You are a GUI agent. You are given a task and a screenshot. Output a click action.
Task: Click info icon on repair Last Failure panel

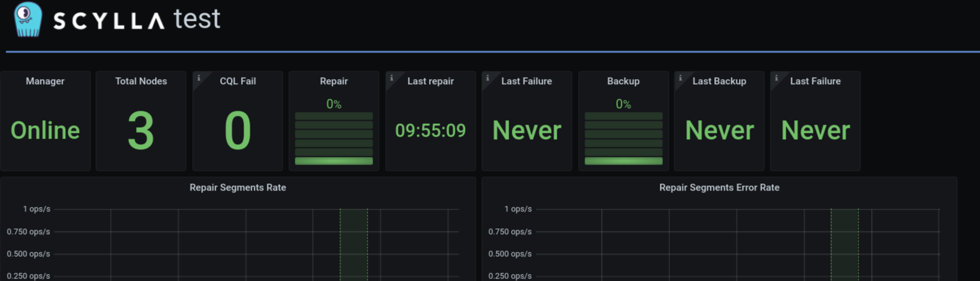(488, 78)
